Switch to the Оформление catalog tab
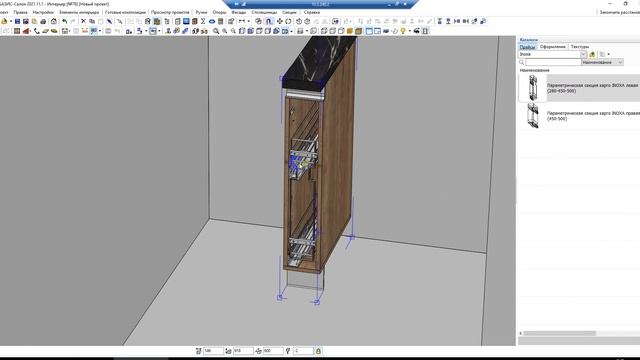Screen dimensions: 640x360 553,47
